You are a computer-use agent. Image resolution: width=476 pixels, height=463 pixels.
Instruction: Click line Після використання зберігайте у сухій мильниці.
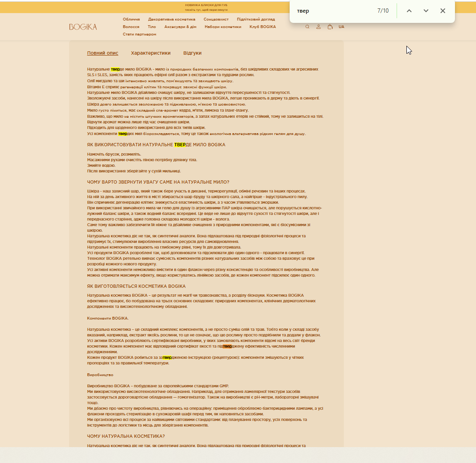134,171
